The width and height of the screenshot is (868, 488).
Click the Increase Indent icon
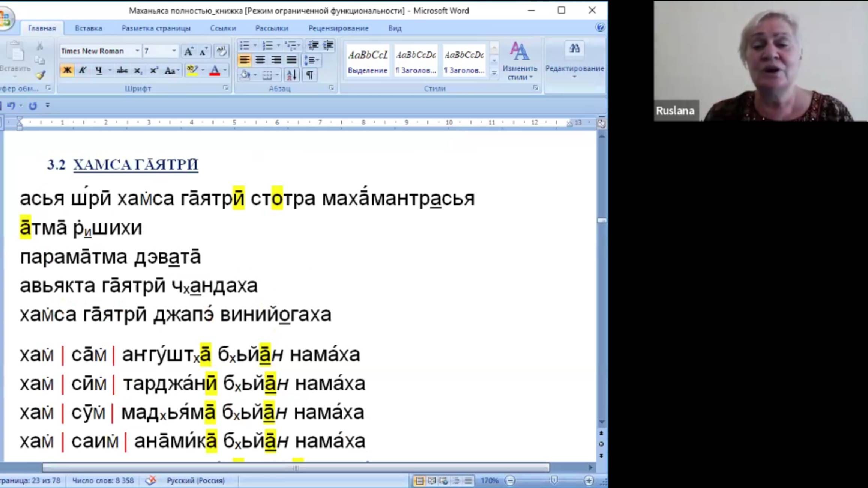coord(328,45)
